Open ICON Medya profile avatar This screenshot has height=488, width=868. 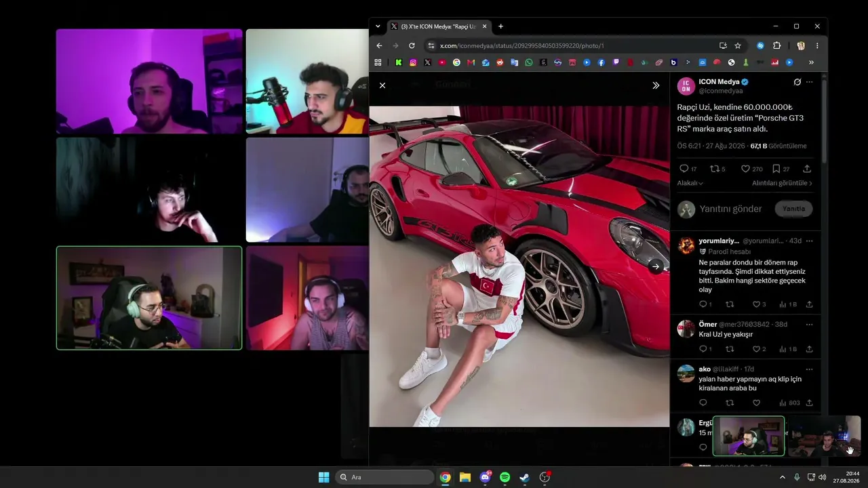click(x=686, y=86)
